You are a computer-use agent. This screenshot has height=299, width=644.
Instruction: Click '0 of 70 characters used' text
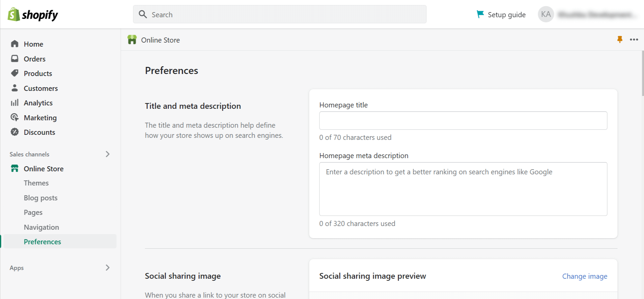tap(355, 137)
